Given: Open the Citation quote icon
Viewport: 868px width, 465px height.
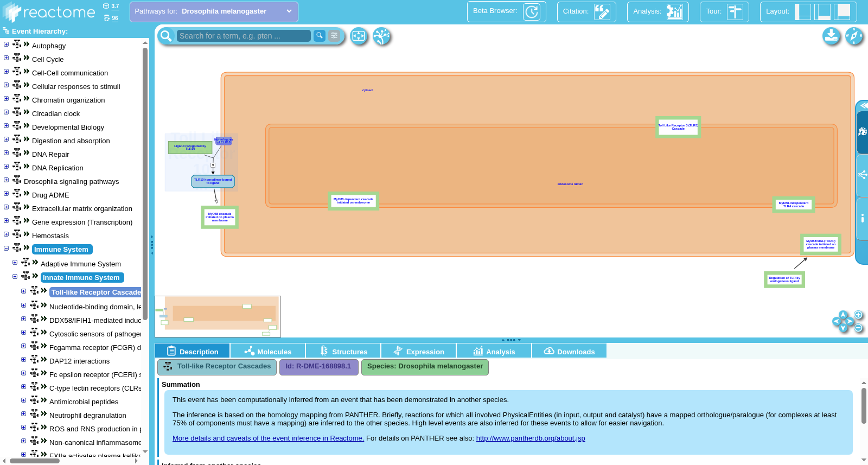Looking at the screenshot, I should [x=602, y=11].
